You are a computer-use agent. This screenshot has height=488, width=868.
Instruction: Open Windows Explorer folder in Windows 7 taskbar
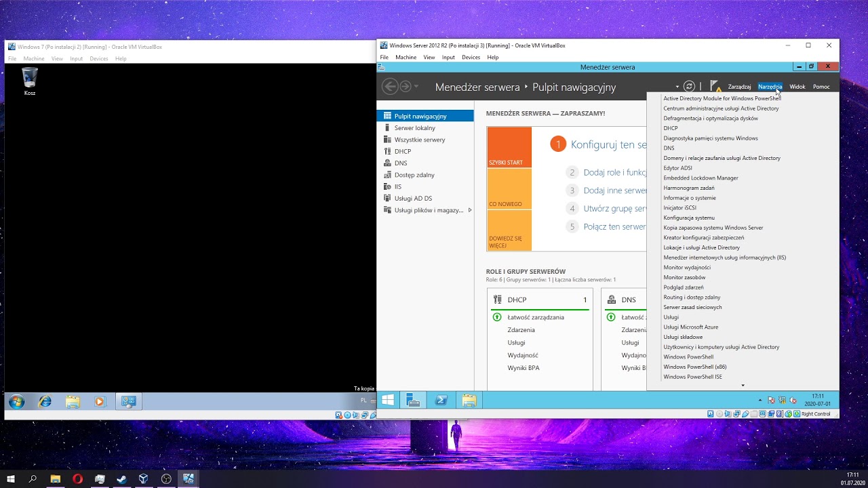(73, 402)
